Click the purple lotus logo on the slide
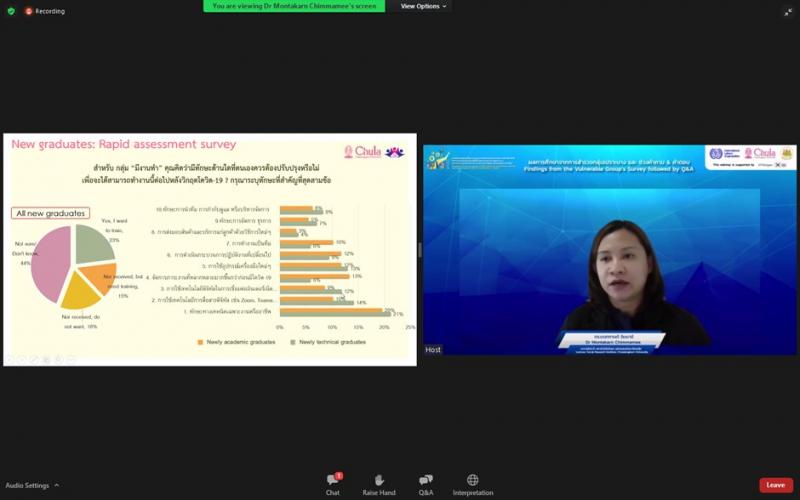 pos(394,152)
